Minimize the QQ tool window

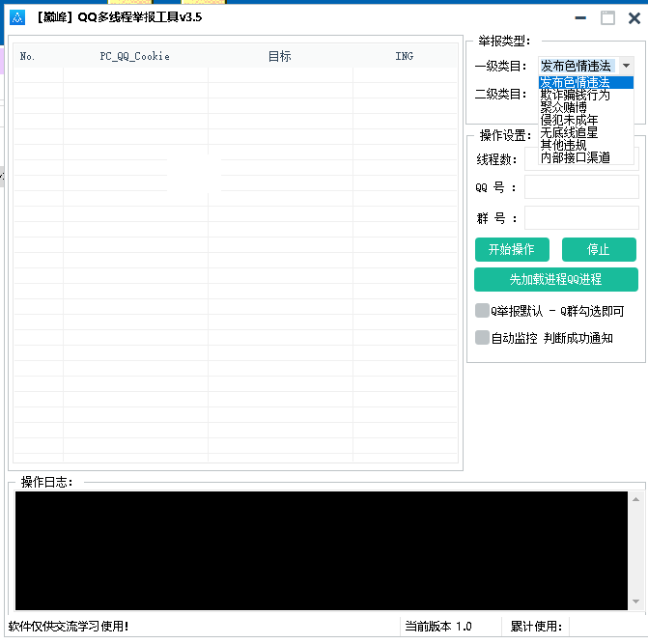point(578,17)
